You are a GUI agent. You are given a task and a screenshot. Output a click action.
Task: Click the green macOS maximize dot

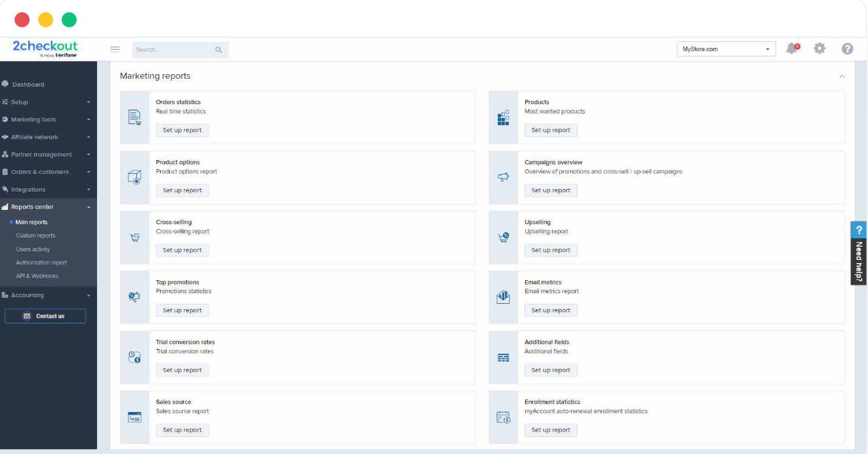pos(69,20)
